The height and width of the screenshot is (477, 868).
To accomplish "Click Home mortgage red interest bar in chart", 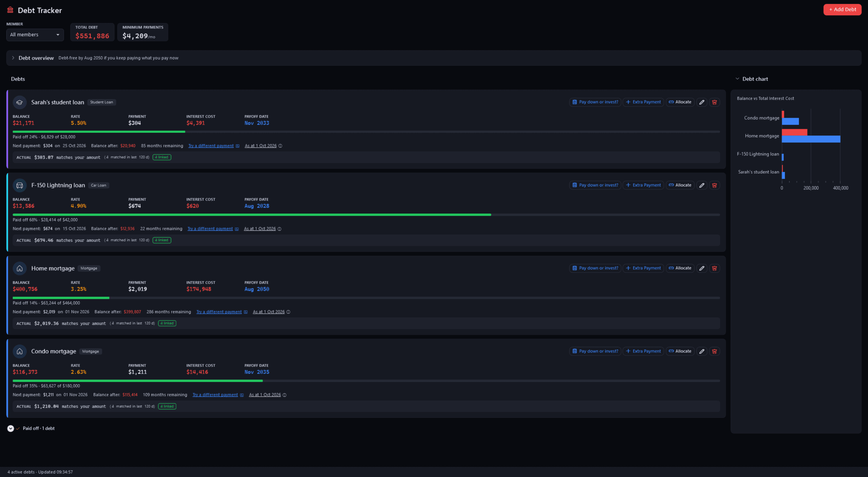I will coord(794,132).
